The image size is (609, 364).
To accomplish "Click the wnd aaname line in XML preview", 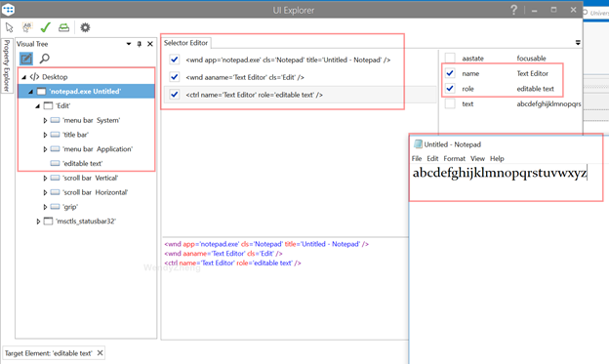I will pyautogui.click(x=223, y=254).
